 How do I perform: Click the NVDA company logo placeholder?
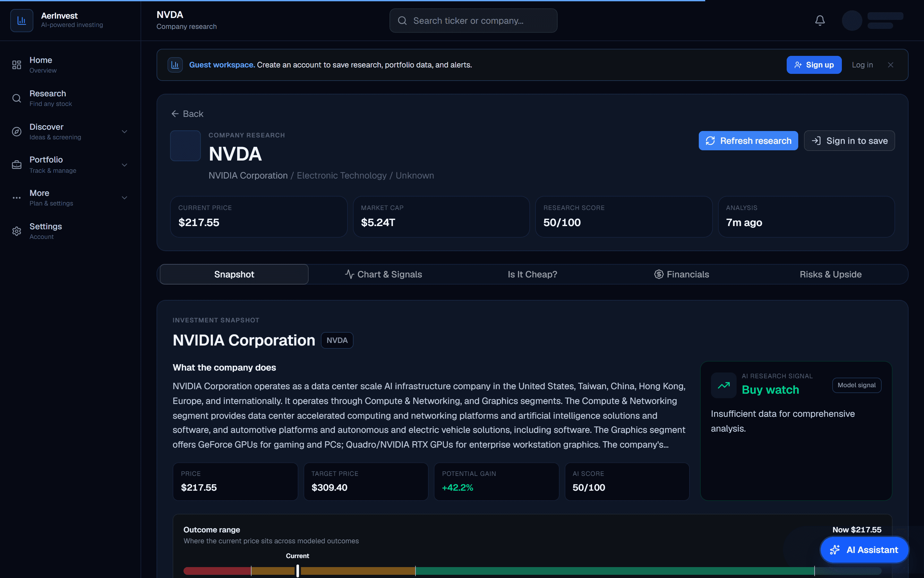click(x=185, y=146)
